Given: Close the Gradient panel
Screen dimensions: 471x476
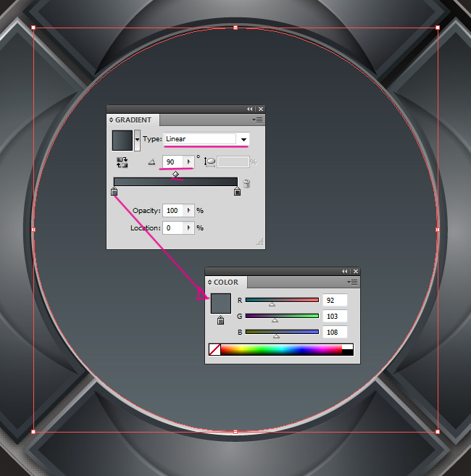Looking at the screenshot, I should click(261, 109).
